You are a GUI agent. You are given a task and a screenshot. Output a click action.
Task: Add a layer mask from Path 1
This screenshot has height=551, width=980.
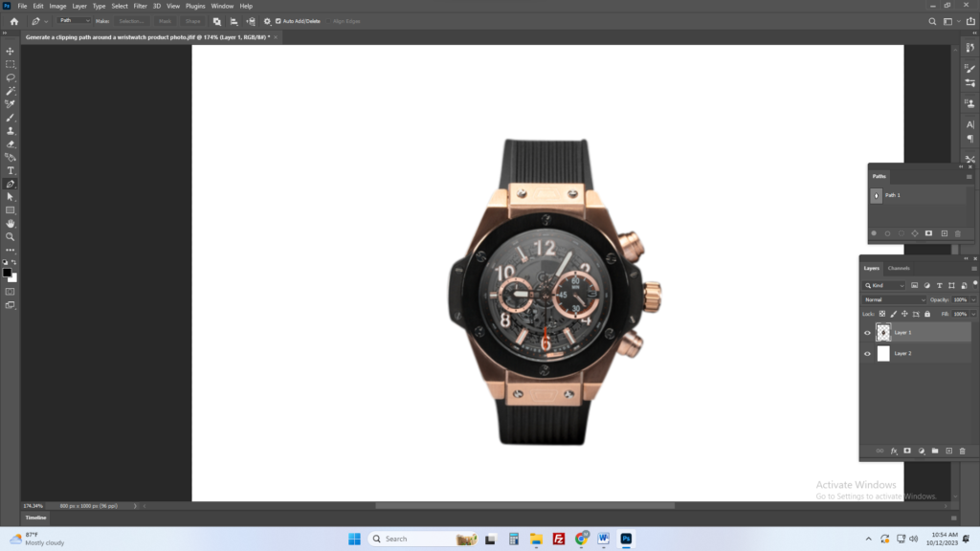tap(928, 233)
